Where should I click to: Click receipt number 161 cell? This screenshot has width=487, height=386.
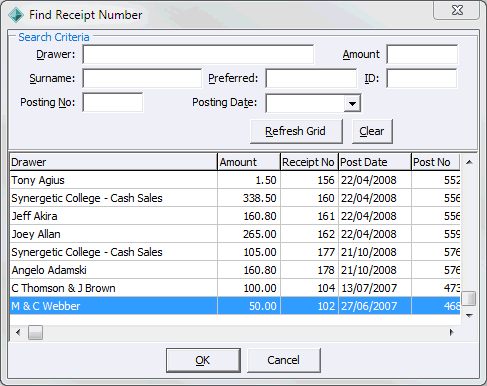tap(309, 216)
